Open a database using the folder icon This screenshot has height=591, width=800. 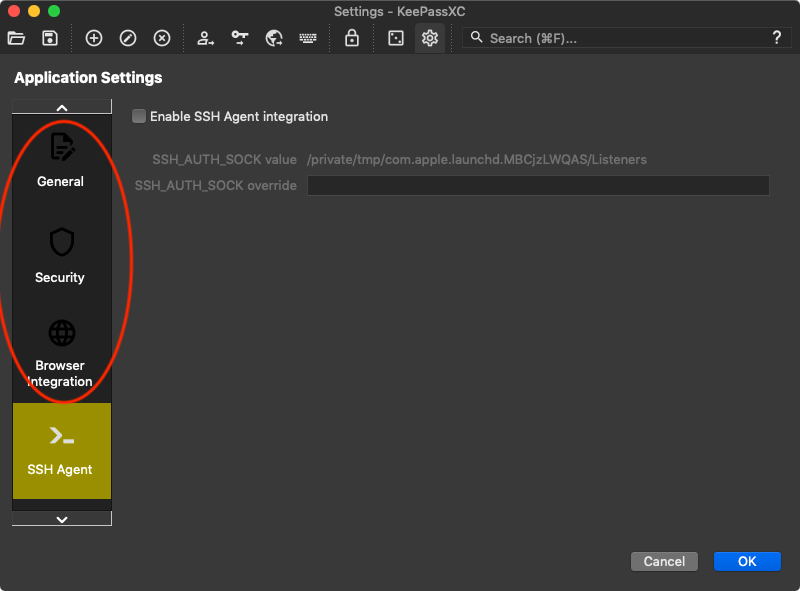15,38
